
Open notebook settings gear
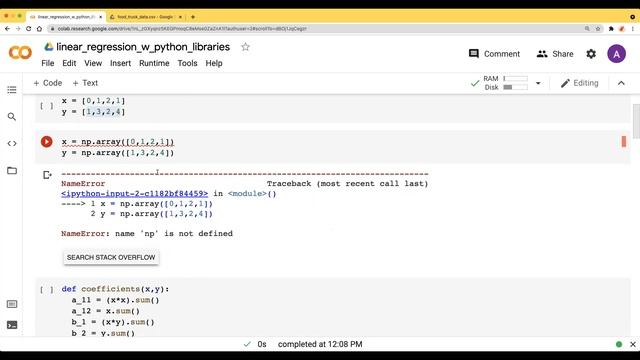pyautogui.click(x=591, y=54)
